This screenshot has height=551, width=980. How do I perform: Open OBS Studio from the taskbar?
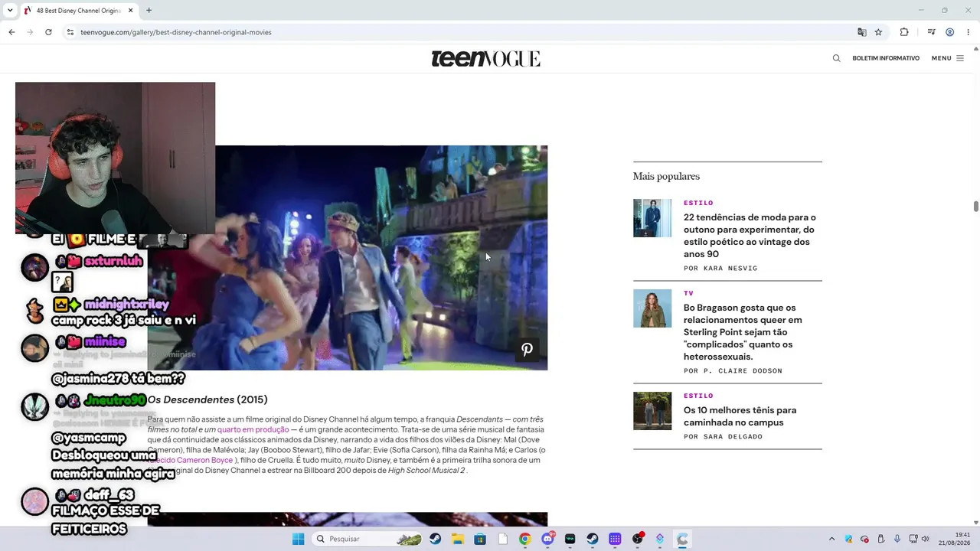637,539
